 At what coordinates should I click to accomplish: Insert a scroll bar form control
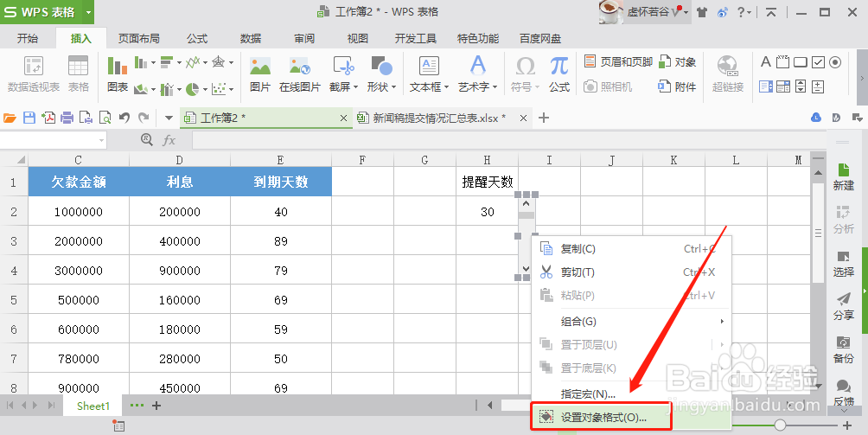click(x=801, y=86)
